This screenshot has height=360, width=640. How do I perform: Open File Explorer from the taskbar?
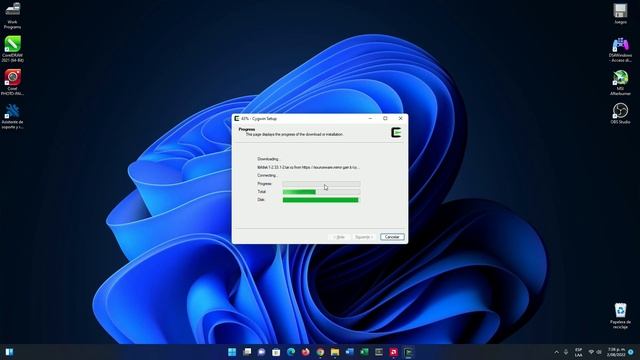335,352
